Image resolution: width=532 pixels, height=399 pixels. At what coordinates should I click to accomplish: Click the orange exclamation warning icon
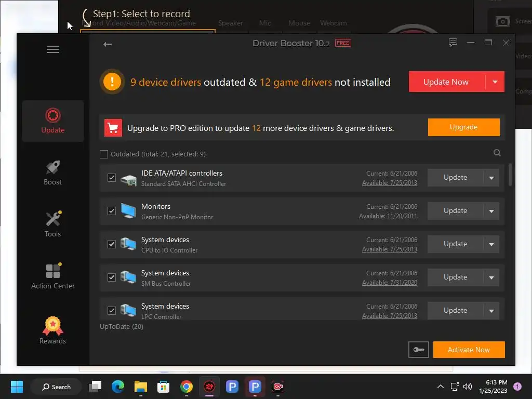pyautogui.click(x=112, y=82)
